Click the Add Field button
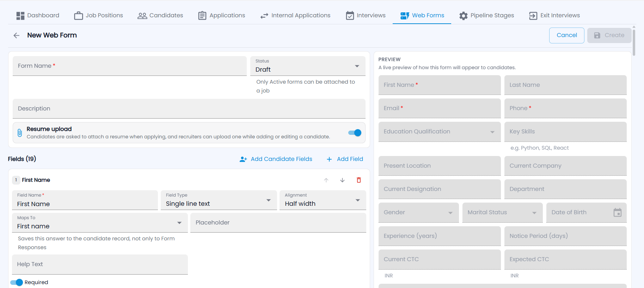 345,159
